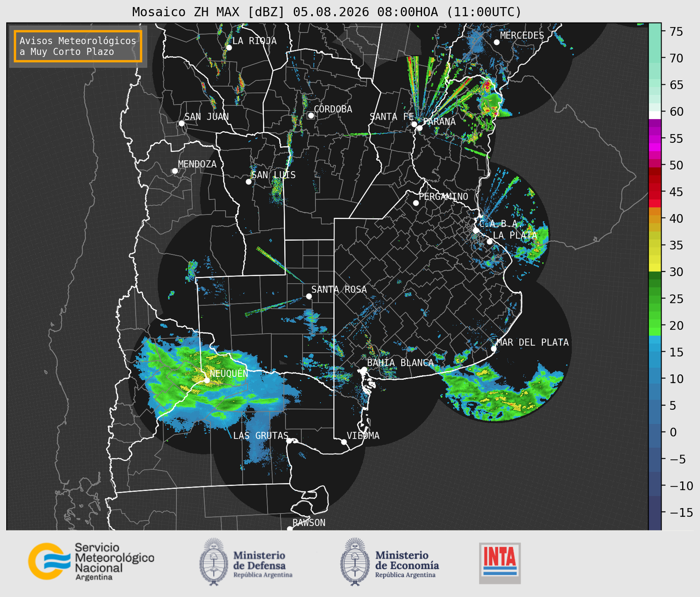Click the LA PLATA city label
The image size is (700, 597).
point(515,235)
